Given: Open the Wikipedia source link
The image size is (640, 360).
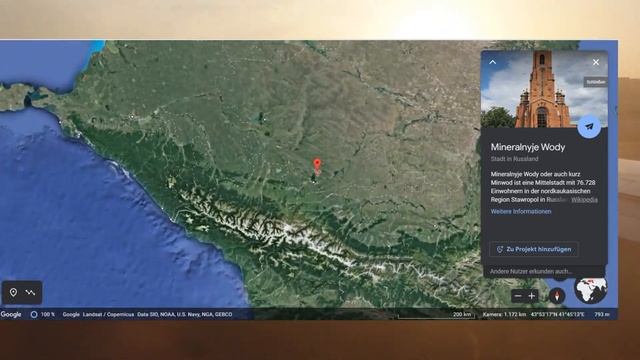Looking at the screenshot, I should [584, 200].
